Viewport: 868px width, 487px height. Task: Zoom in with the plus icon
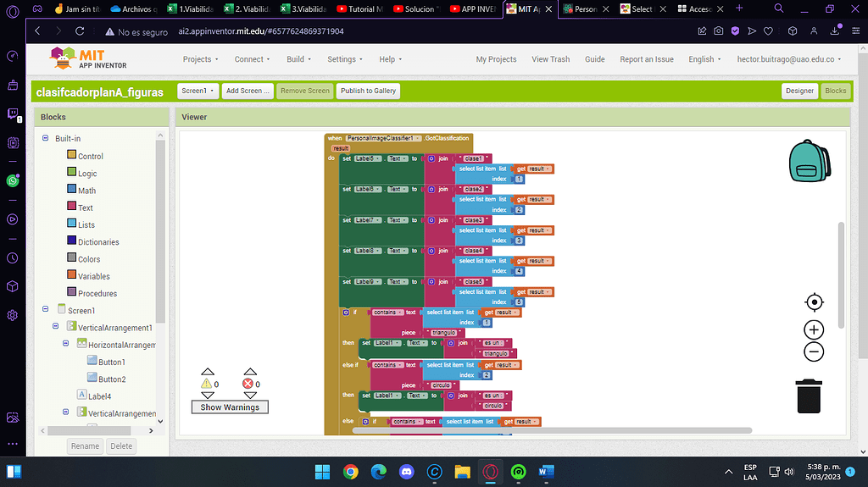tap(814, 330)
